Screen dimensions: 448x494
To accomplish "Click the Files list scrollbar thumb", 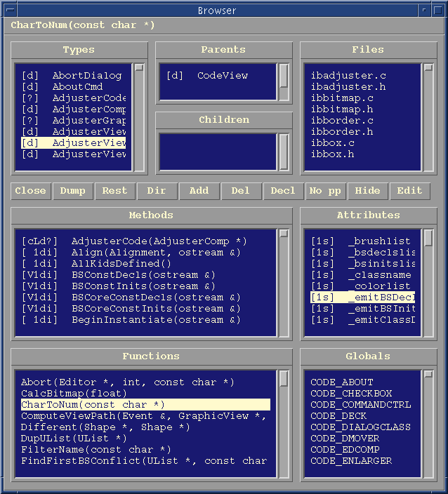I will pos(428,67).
